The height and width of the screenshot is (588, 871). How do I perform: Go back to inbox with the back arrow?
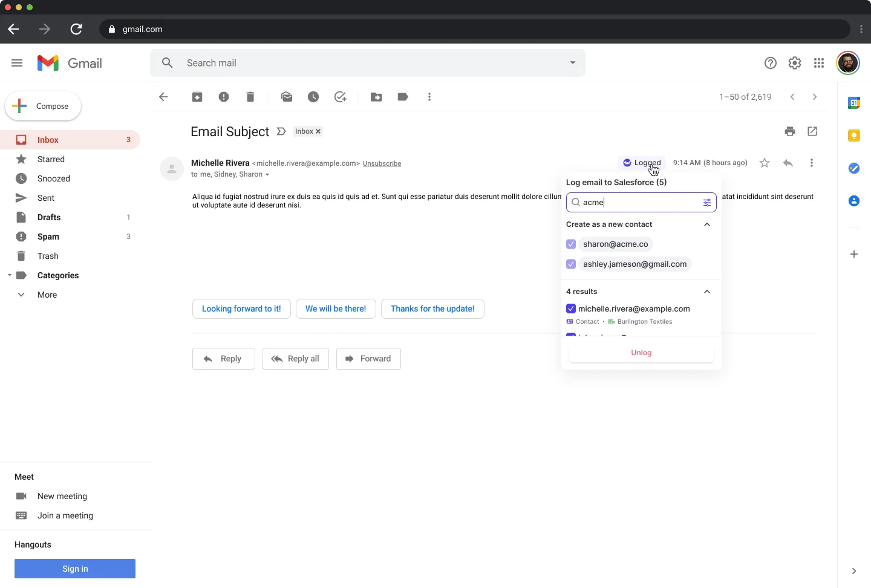coord(163,97)
